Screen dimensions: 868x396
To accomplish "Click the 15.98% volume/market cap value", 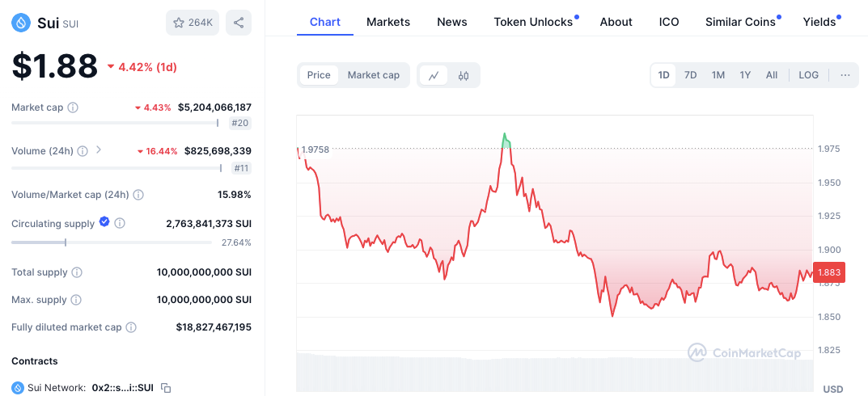I will coord(234,195).
